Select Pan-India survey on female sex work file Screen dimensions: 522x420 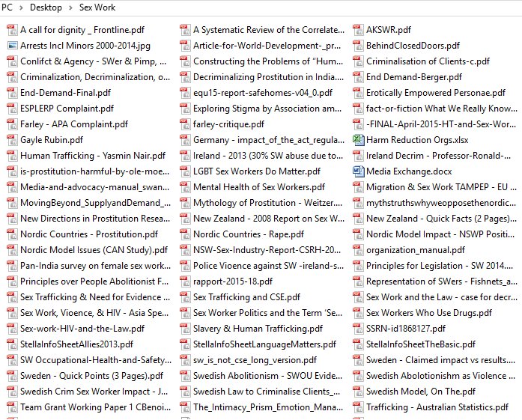(96, 266)
